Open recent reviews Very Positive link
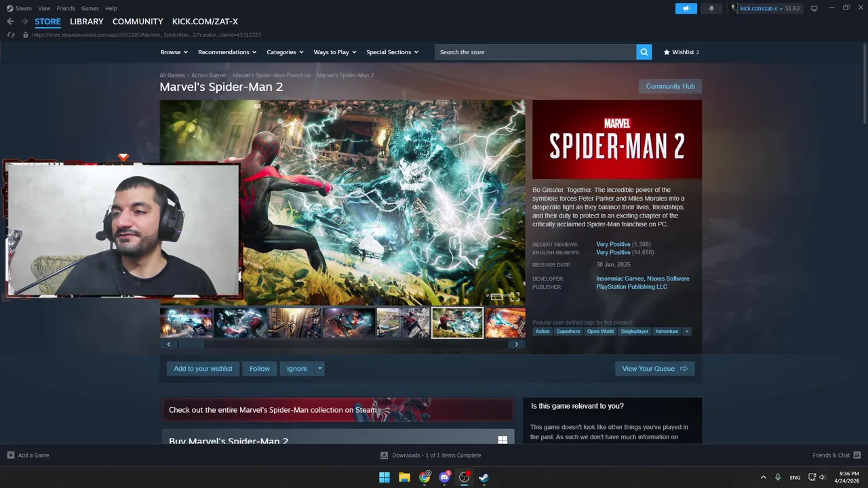The height and width of the screenshot is (488, 868). click(x=613, y=244)
